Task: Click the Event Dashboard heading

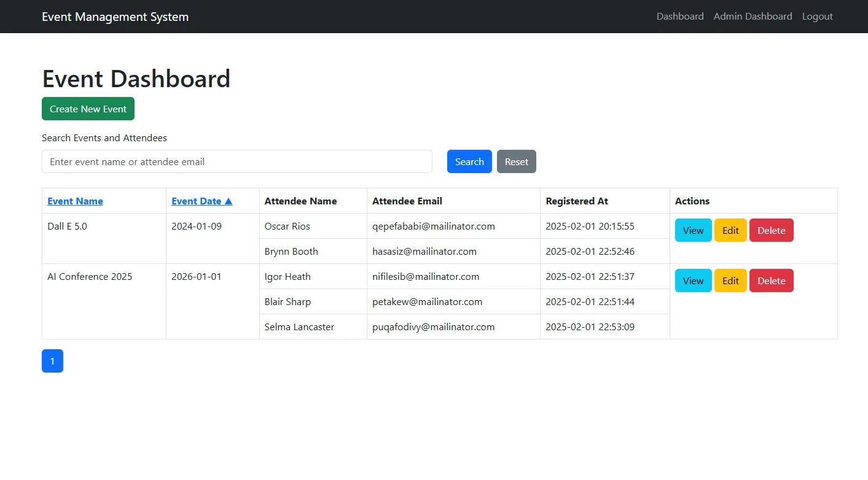Action: coord(136,79)
